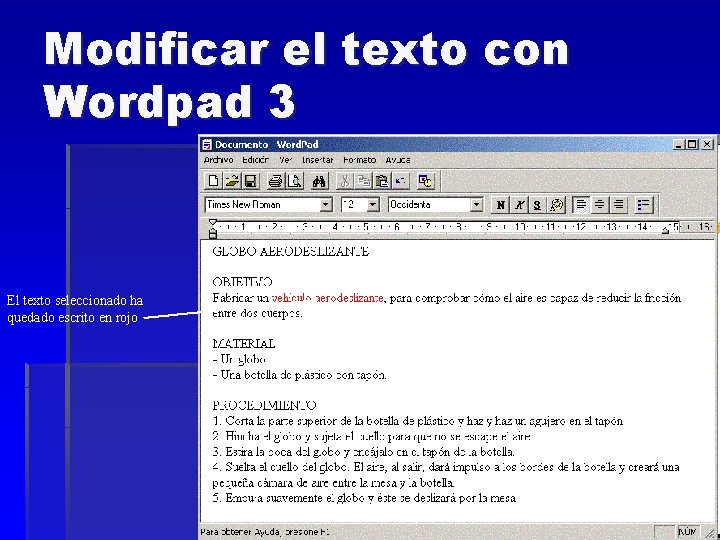Toggle italic with the K button

point(519,205)
